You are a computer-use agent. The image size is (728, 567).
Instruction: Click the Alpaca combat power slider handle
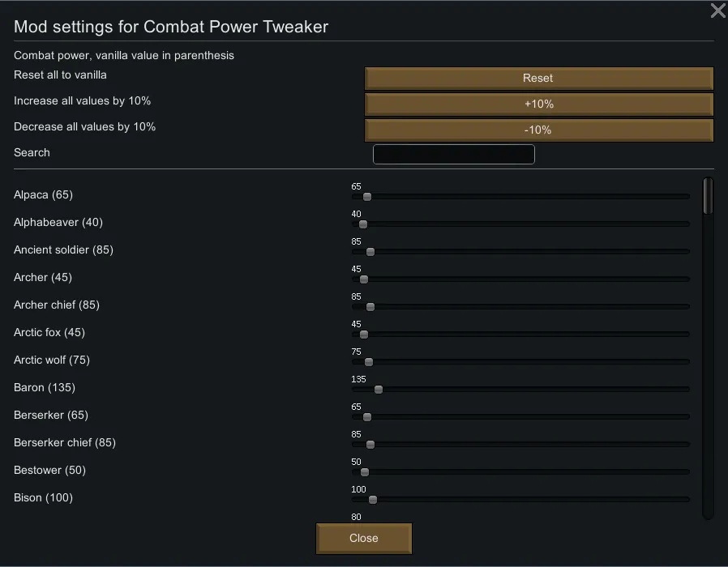pyautogui.click(x=367, y=197)
